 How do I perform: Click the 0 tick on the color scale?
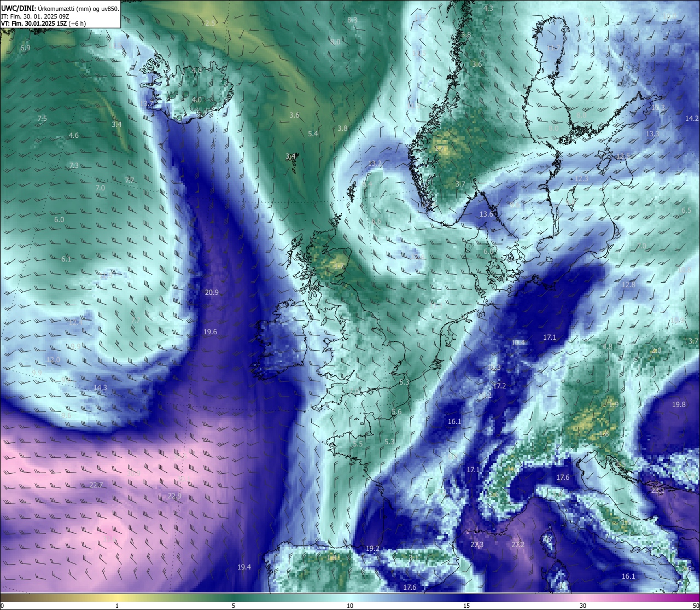(x=2, y=606)
